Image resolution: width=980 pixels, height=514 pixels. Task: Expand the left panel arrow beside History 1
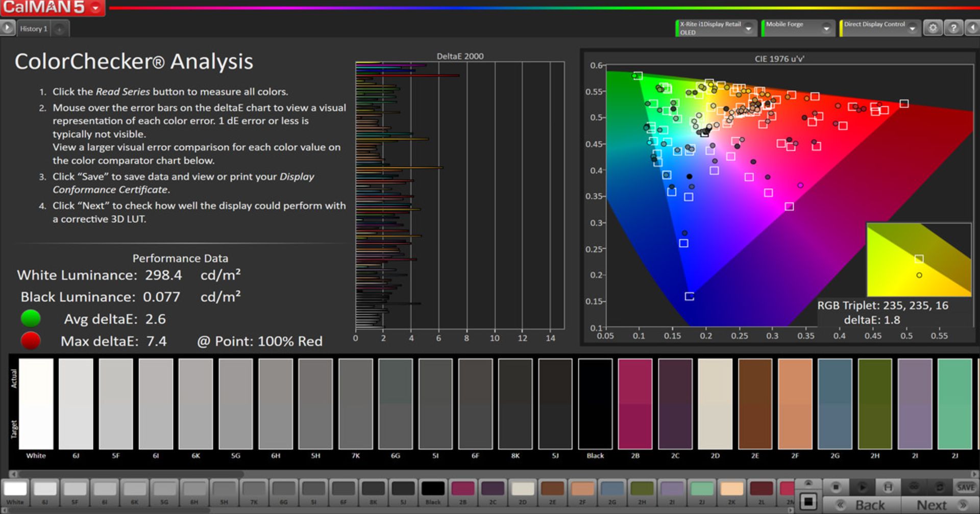click(7, 28)
